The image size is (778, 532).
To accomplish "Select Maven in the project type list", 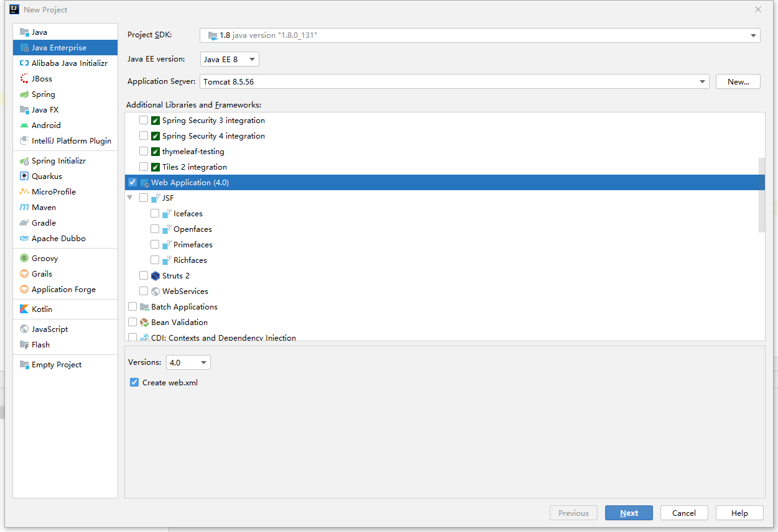I will pyautogui.click(x=44, y=208).
